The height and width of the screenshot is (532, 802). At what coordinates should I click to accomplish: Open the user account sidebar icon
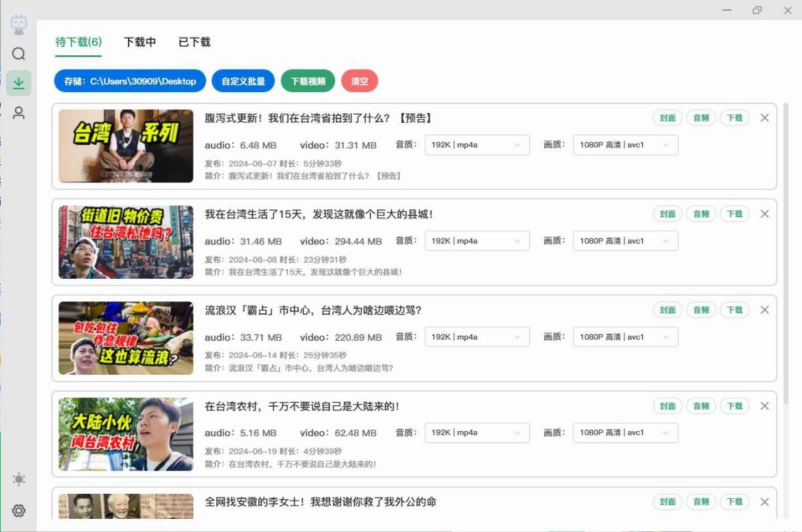(19, 113)
